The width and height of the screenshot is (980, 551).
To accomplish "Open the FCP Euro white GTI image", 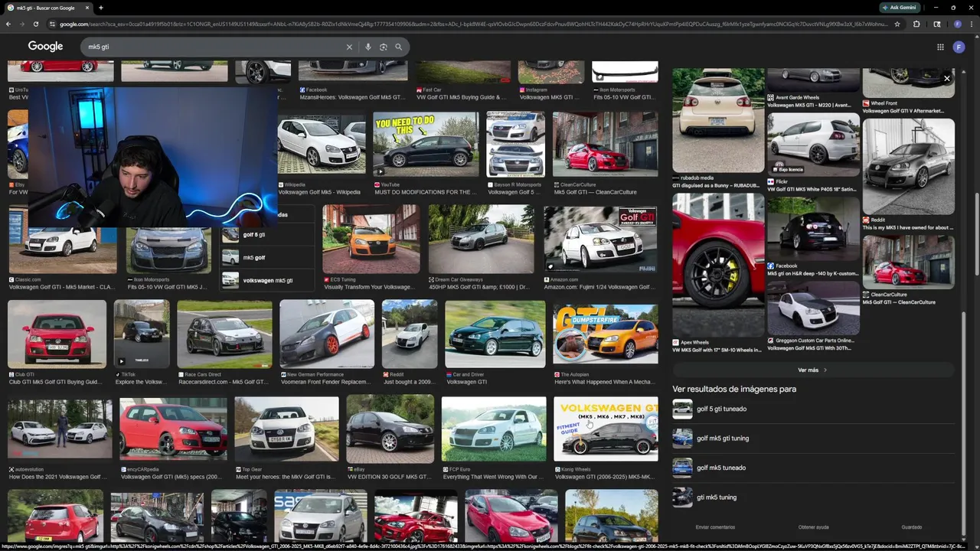I will [494, 429].
